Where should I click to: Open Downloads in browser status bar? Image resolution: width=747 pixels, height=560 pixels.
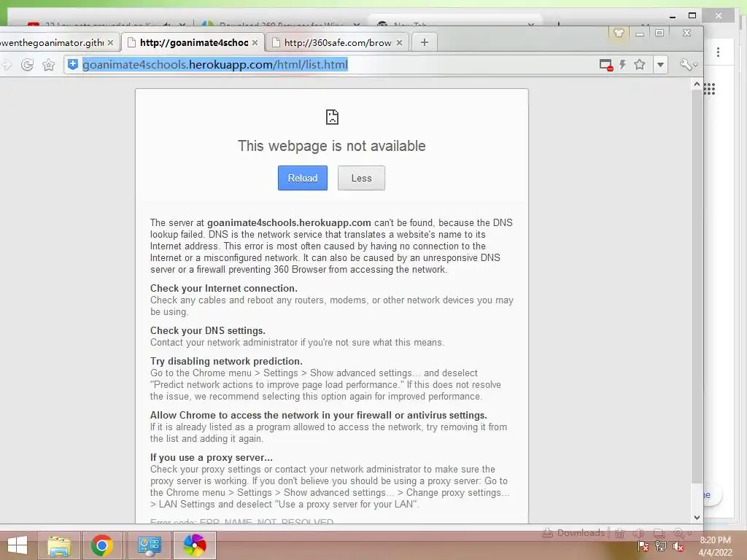(x=574, y=532)
